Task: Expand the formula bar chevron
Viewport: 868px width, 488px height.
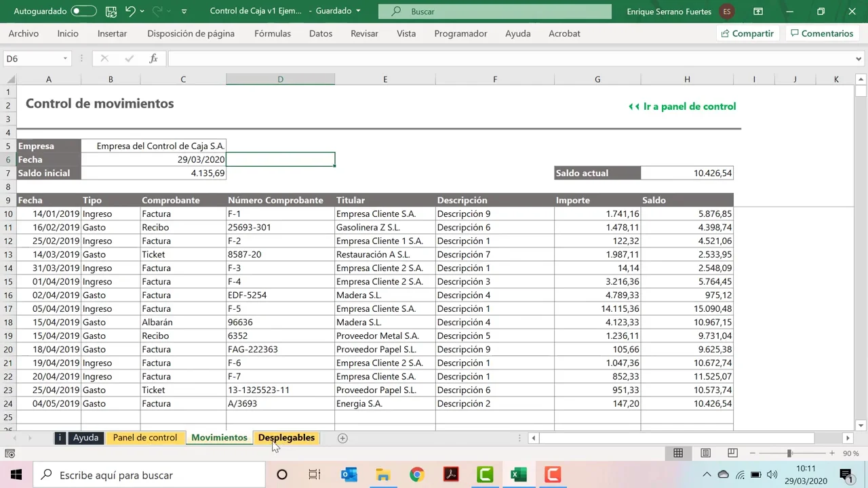Action: (859, 59)
